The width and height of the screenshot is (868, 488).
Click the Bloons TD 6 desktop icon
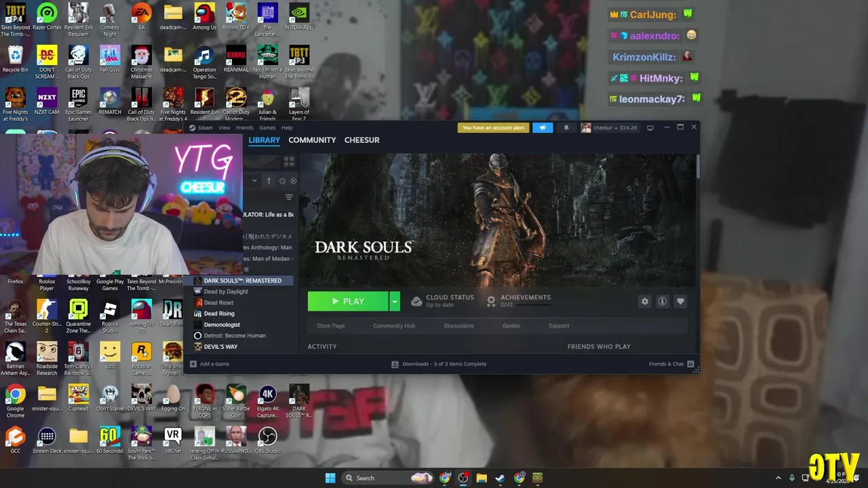[236, 16]
